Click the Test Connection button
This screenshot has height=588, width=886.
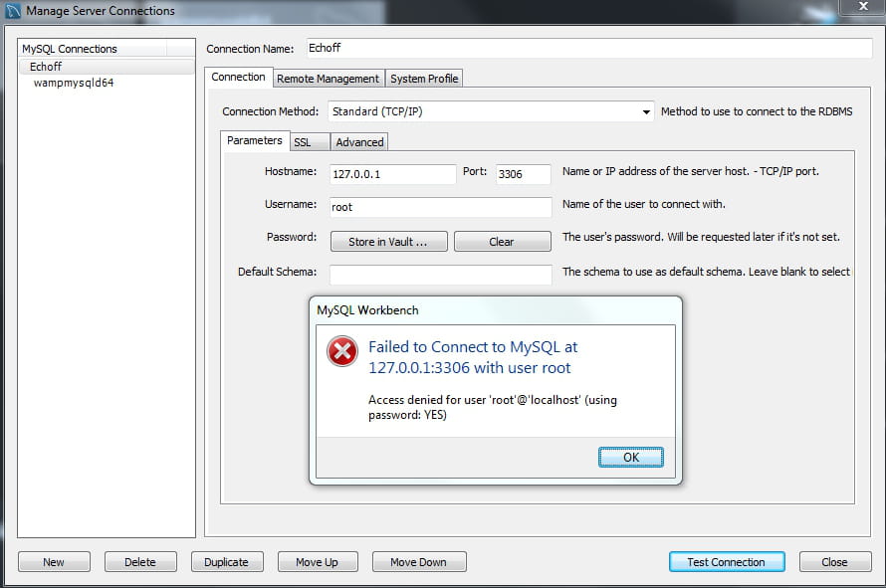(x=727, y=562)
